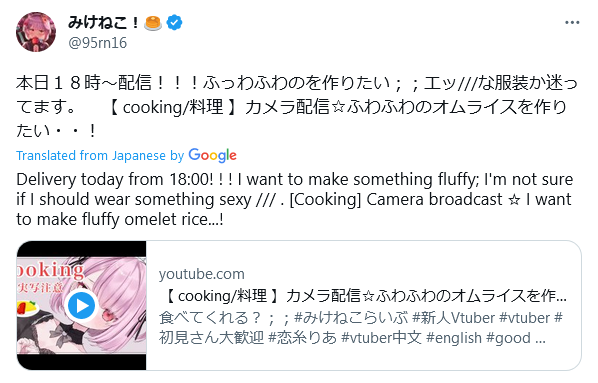
Task: Click the #恋糸りあ hashtag in description
Action: pyautogui.click(x=303, y=338)
